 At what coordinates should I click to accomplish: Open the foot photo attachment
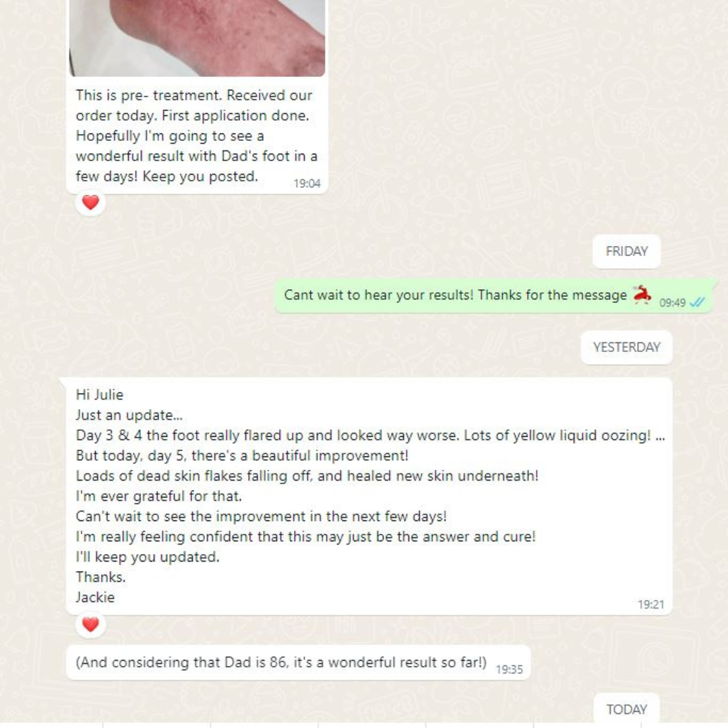(198, 38)
